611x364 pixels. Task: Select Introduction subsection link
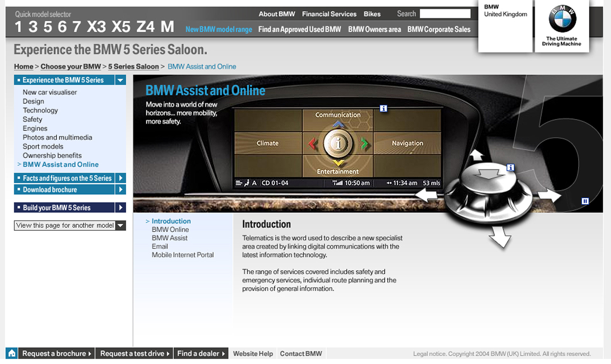pyautogui.click(x=171, y=221)
